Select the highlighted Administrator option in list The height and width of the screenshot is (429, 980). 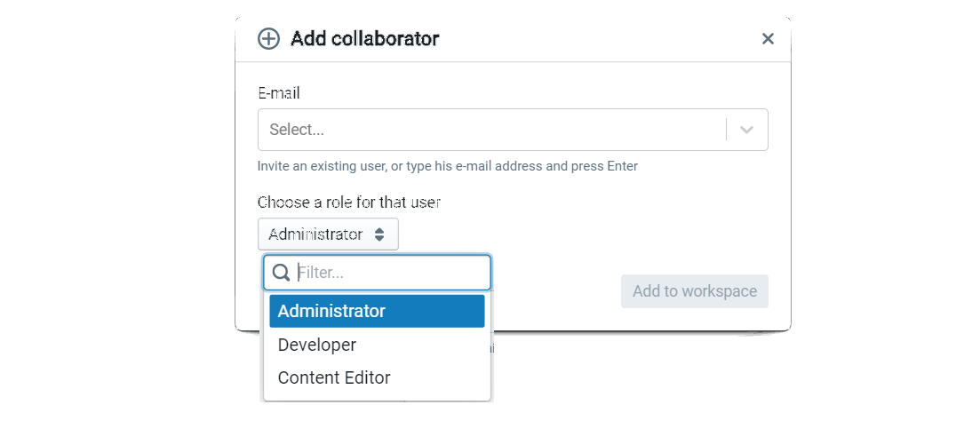tap(377, 311)
